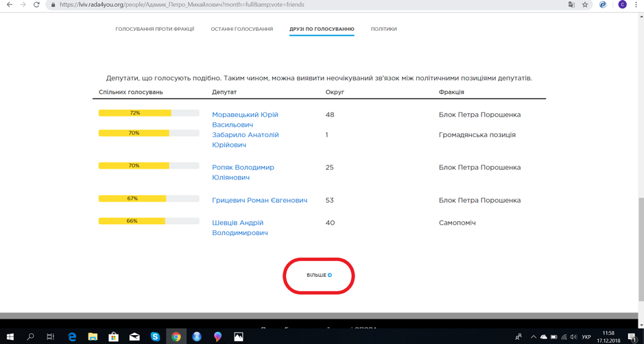Click the Громадянська позиція faction text
Screen dimensions: 644x344
point(477,134)
